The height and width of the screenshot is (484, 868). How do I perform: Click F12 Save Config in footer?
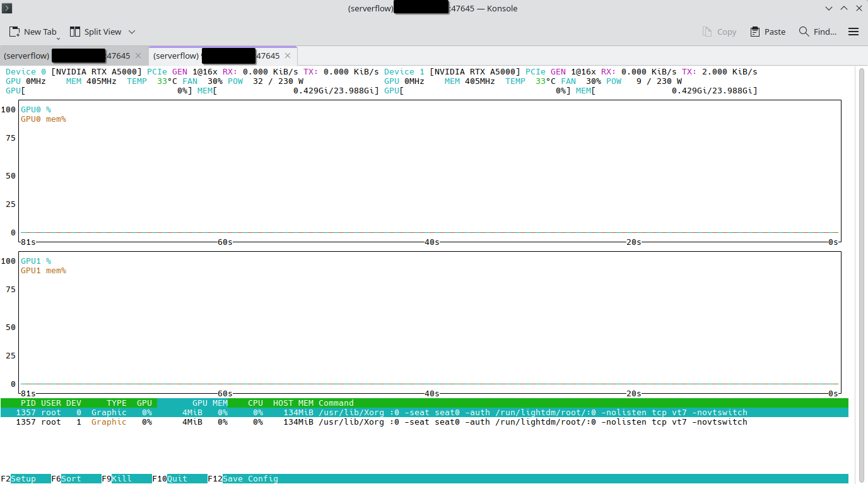243,479
